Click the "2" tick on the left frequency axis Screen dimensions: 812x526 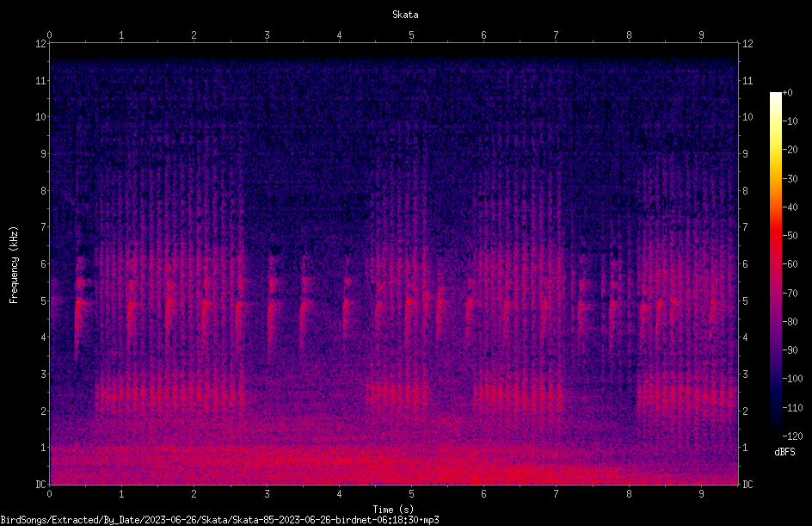tap(44, 411)
